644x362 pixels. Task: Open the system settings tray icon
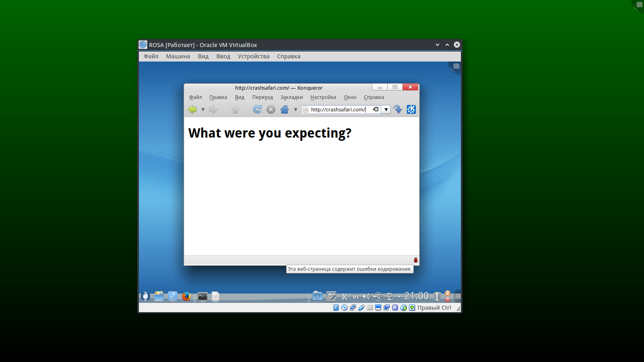click(331, 296)
